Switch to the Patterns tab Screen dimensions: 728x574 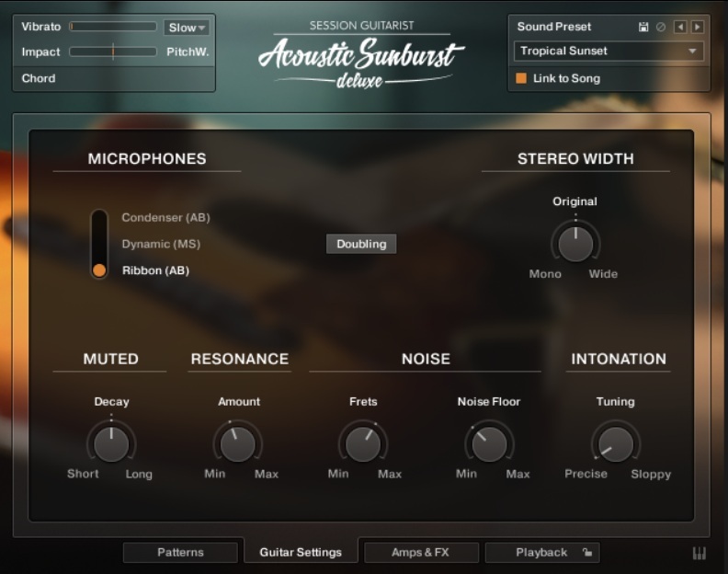180,552
